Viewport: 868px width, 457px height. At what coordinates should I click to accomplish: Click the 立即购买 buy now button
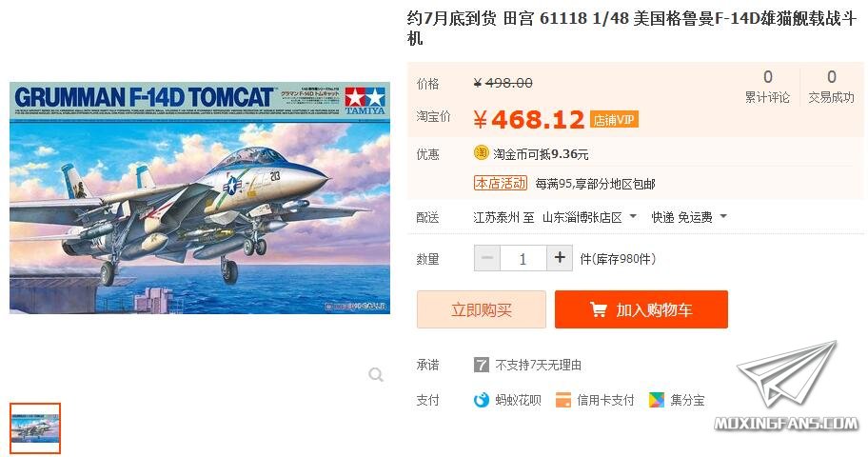(481, 309)
